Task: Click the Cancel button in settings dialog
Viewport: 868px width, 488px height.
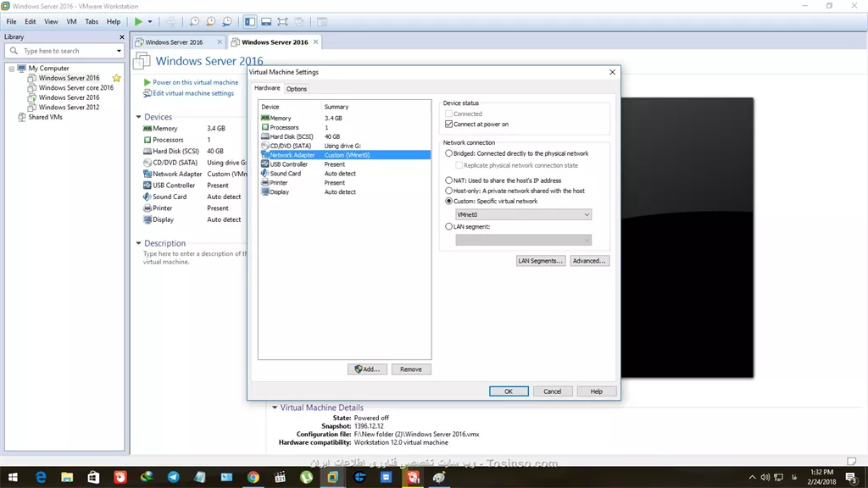Action: point(552,391)
